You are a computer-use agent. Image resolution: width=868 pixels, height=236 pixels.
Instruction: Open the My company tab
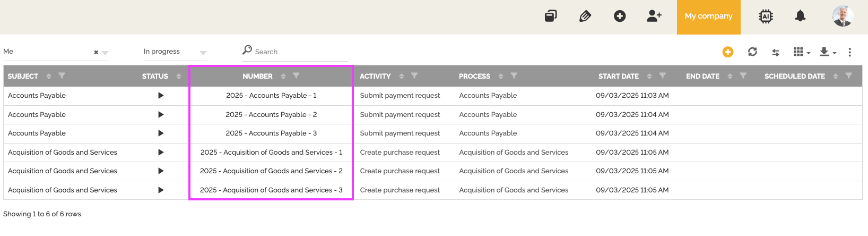click(708, 16)
